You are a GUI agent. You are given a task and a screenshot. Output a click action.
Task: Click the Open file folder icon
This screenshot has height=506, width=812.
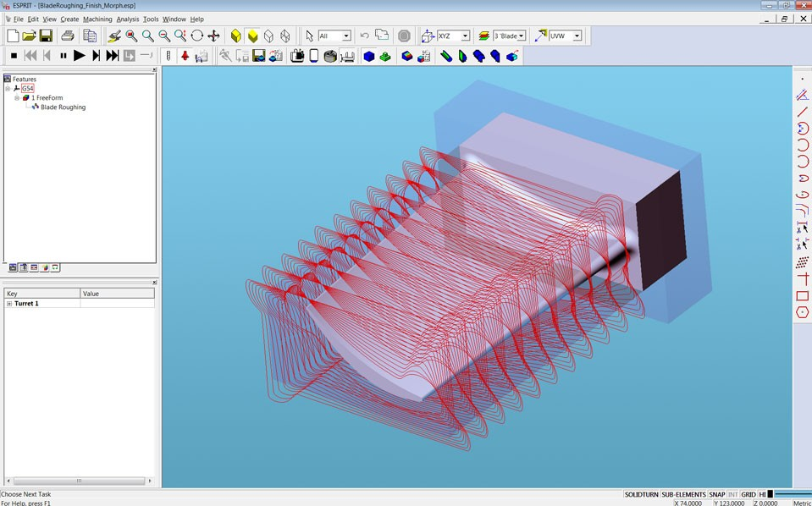tap(29, 36)
